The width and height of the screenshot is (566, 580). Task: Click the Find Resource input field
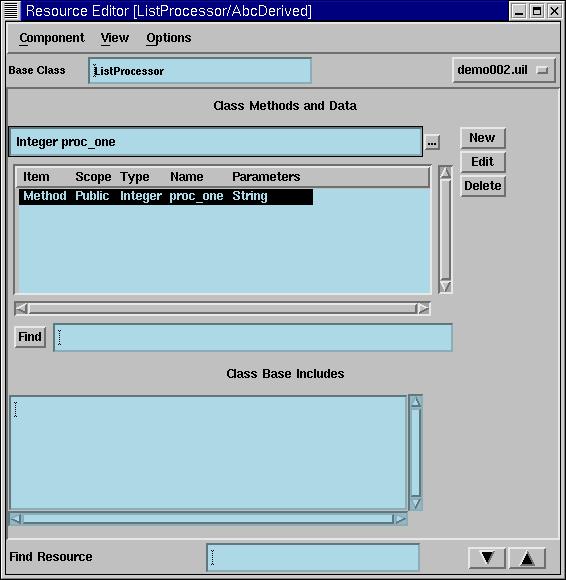coord(313,557)
